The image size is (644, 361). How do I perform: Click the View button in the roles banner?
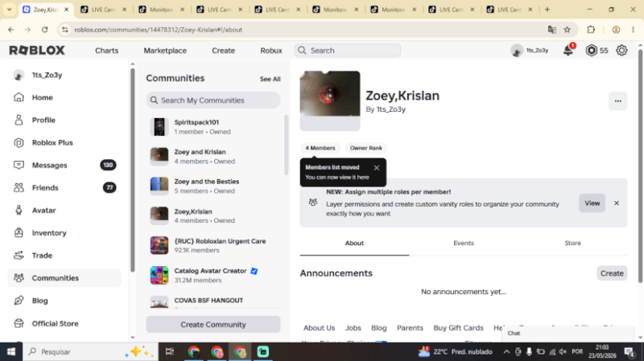[x=592, y=203]
